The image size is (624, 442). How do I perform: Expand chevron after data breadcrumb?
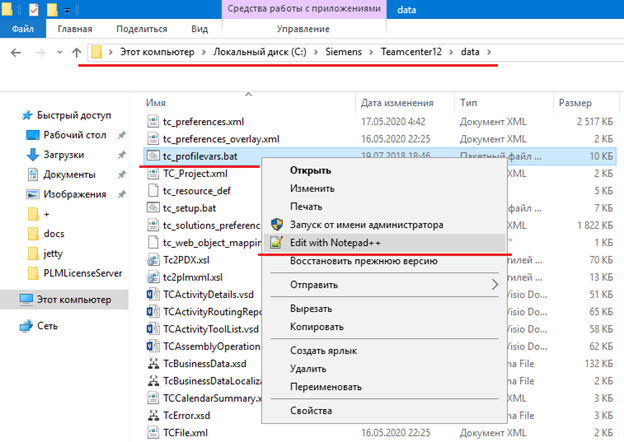[x=489, y=52]
